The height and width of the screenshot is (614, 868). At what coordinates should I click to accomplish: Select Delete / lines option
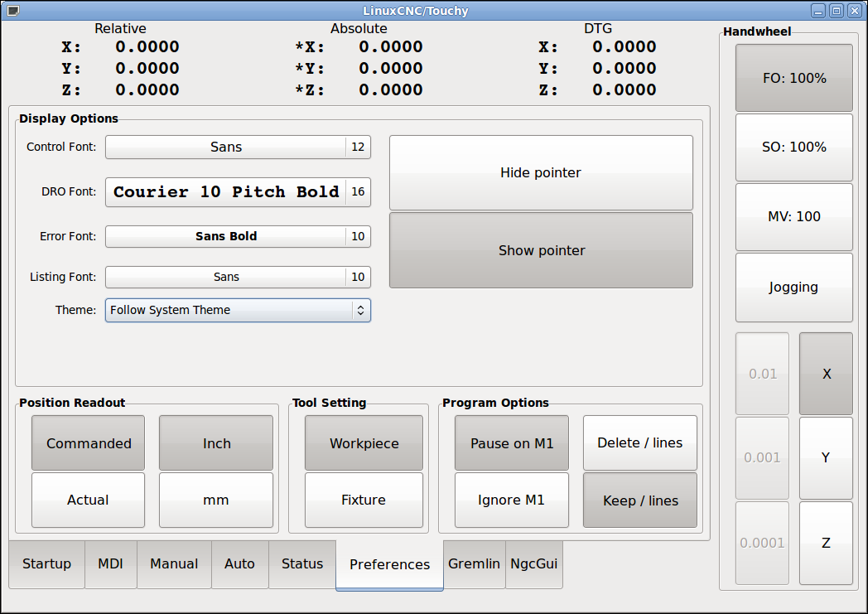(x=640, y=443)
